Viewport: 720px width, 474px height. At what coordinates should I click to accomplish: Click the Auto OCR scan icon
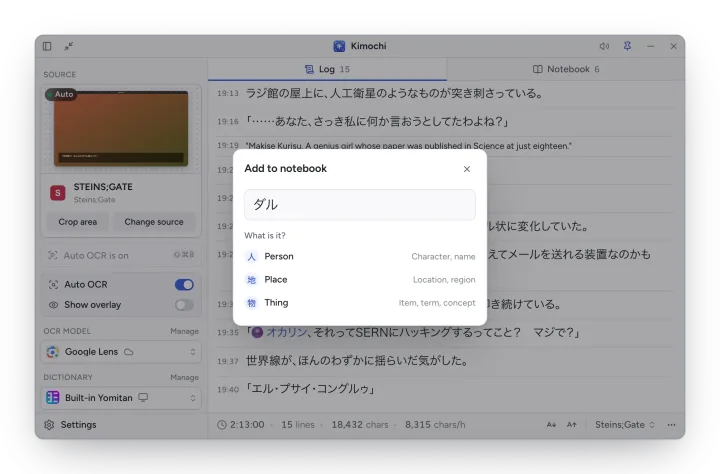click(x=53, y=285)
